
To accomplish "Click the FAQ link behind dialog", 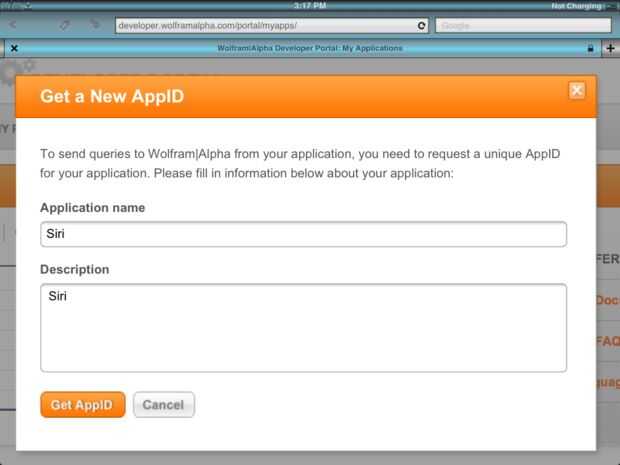I will point(608,341).
